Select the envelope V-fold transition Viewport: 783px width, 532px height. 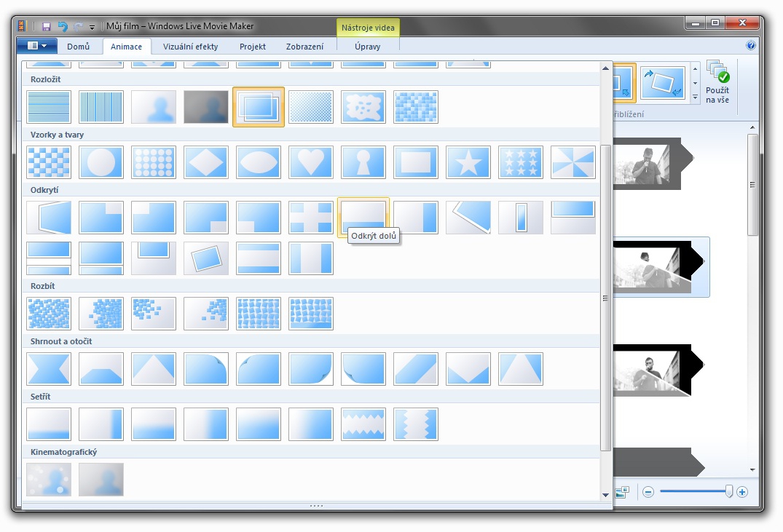(468, 369)
